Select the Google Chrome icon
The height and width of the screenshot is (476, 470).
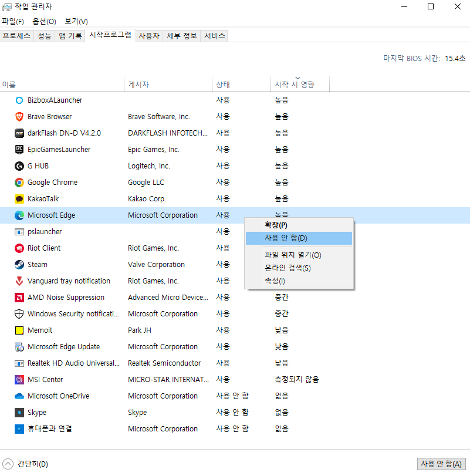pyautogui.click(x=19, y=182)
